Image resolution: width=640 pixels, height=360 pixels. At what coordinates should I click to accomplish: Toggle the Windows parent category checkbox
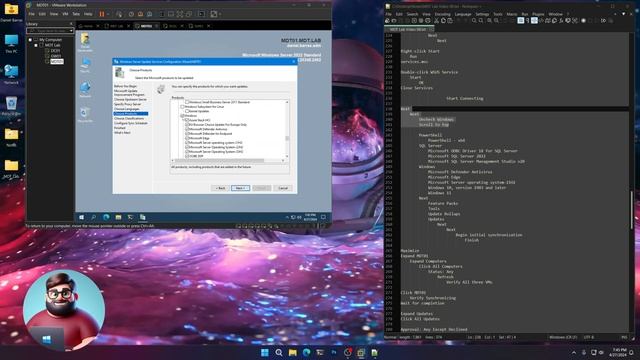182,116
